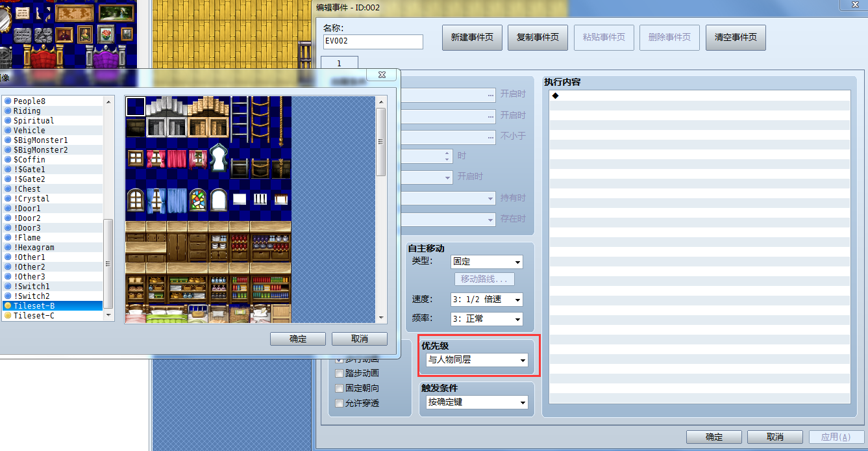Select the green landscape painting in the palette

click(116, 13)
